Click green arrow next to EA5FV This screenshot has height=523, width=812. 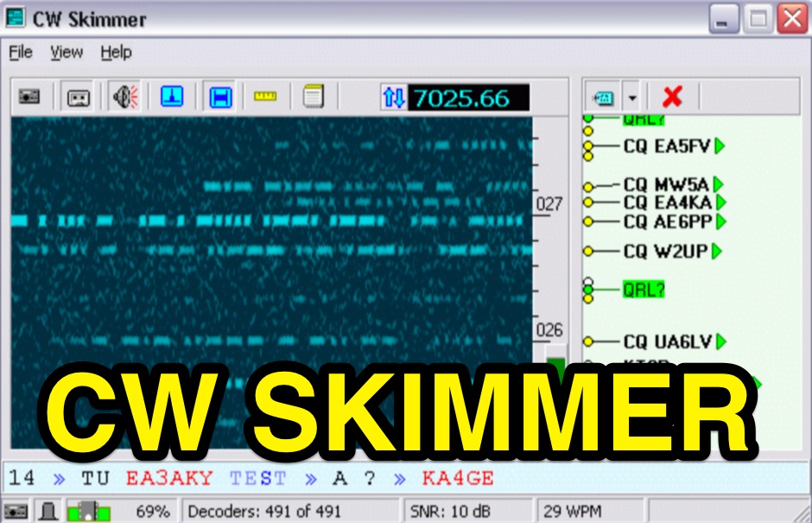(720, 146)
